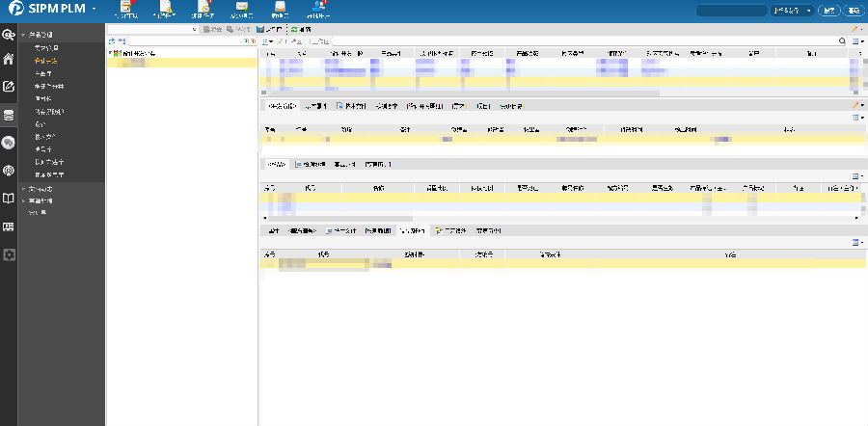Click the green refresh icon in toolbar
868x426 pixels.
click(294, 30)
